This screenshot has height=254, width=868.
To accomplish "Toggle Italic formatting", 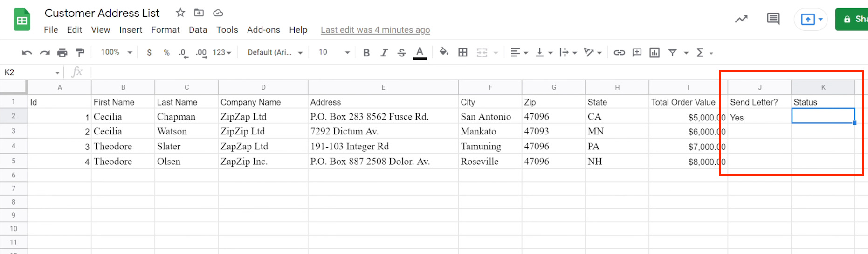I will click(384, 53).
